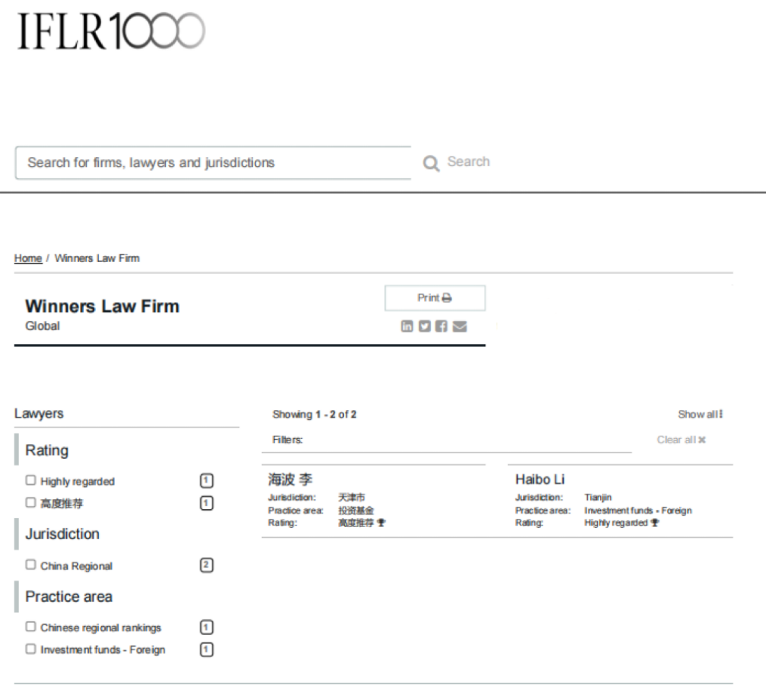This screenshot has height=700, width=766.
Task: Click the count badge next to 高度推荐 filter
Action: coord(207,503)
